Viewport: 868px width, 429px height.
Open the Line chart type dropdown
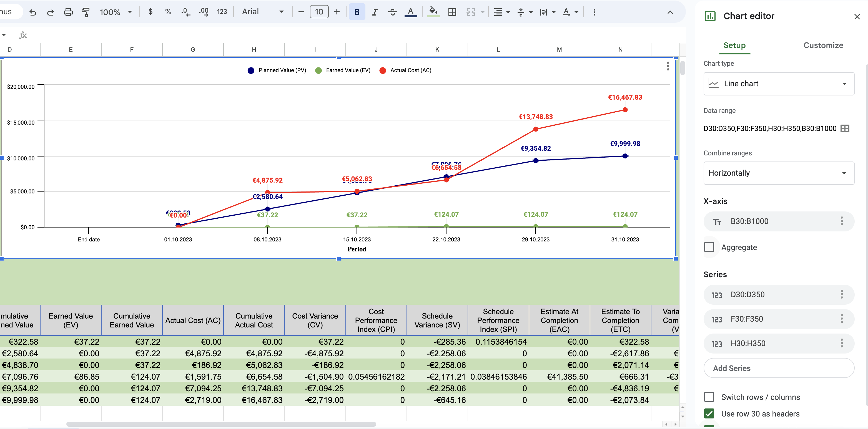point(778,84)
